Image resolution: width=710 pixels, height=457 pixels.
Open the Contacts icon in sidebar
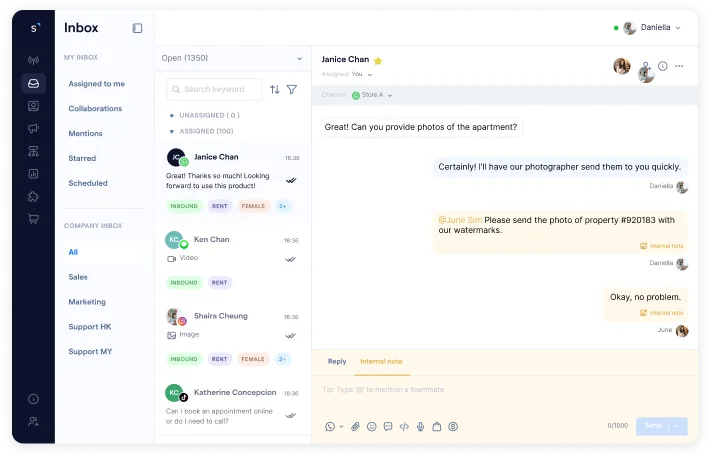point(33,106)
